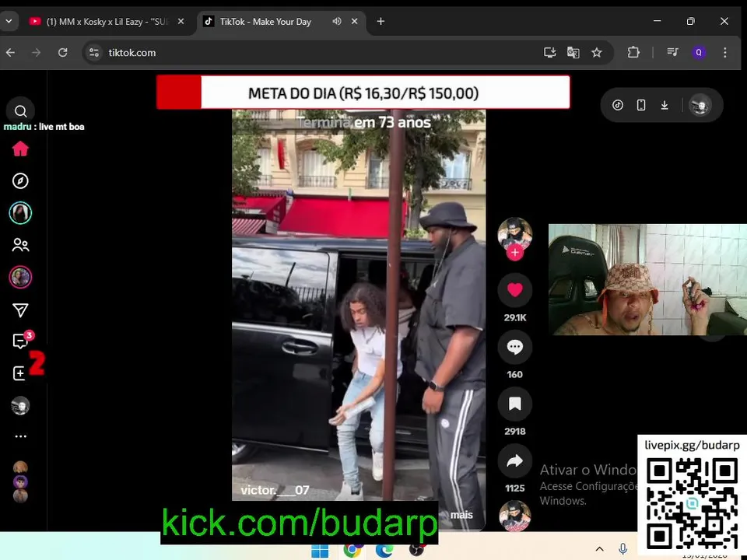Viewport: 747px width, 560px height.
Task: Click the Get app phone icon
Action: [641, 105]
